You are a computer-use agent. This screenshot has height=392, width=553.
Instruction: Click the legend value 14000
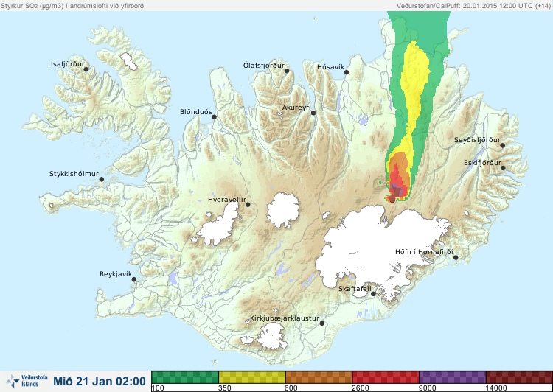pyautogui.click(x=496, y=388)
